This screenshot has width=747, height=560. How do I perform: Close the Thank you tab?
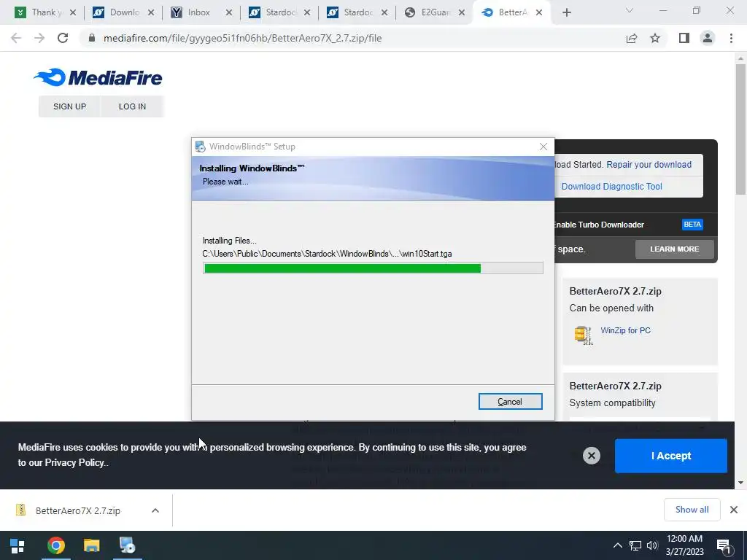[73, 12]
